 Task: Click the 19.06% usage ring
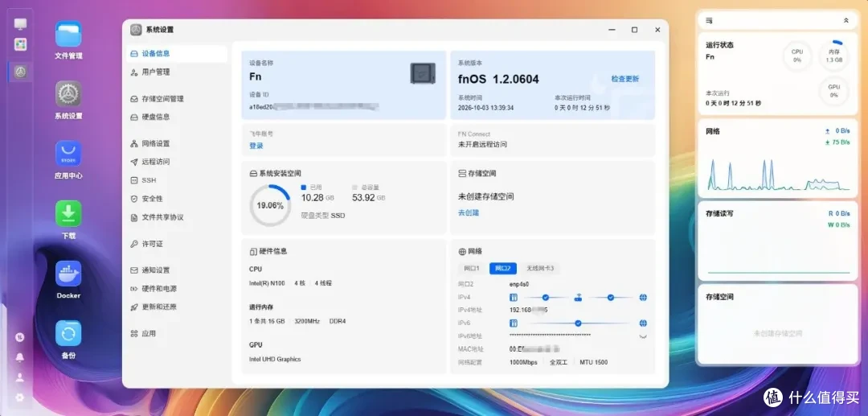[x=270, y=205]
